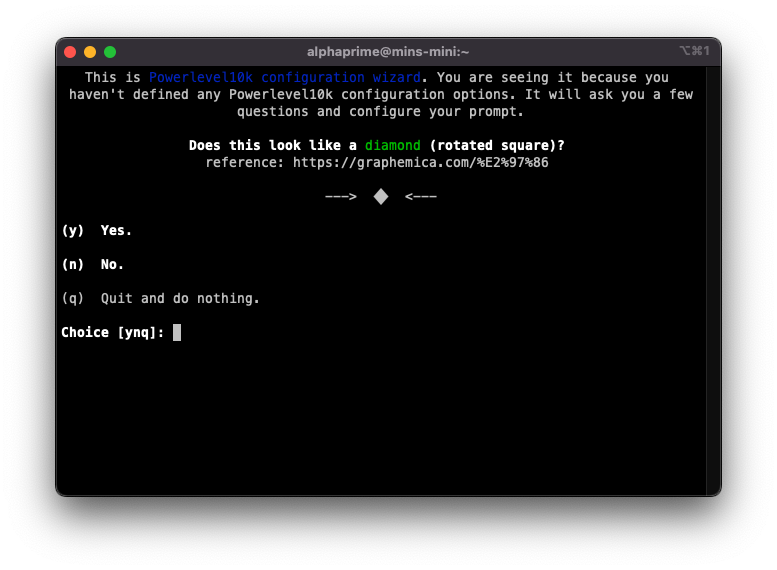Close the terminal window with red button
The width and height of the screenshot is (777, 570).
pyautogui.click(x=70, y=52)
